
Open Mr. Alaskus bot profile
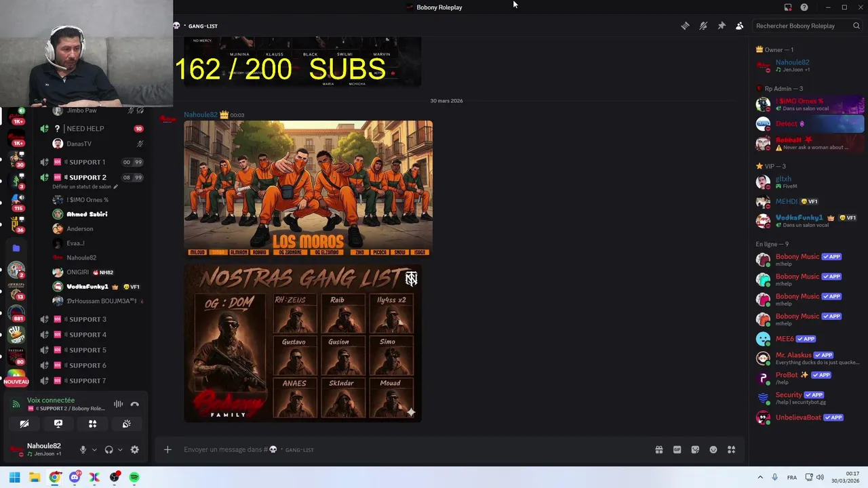click(x=808, y=358)
